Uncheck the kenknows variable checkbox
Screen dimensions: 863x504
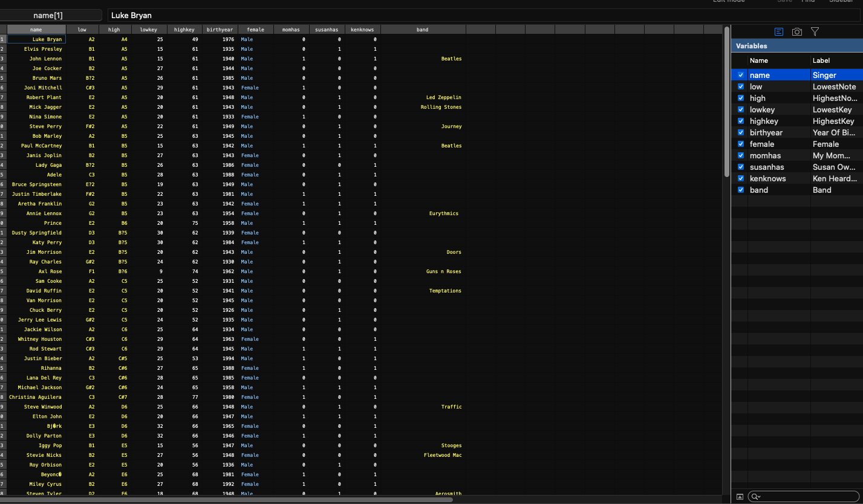click(x=741, y=178)
